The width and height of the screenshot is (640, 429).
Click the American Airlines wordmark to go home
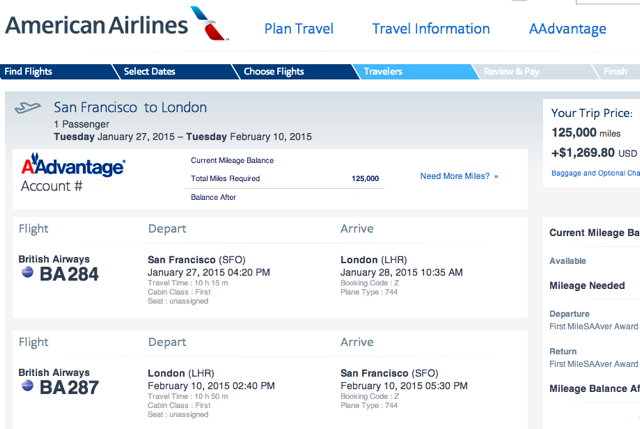click(x=96, y=25)
